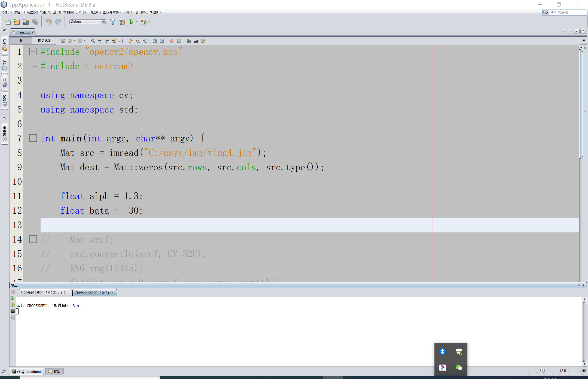
Task: Select the main.cpp editor tab
Action: pyautogui.click(x=23, y=32)
